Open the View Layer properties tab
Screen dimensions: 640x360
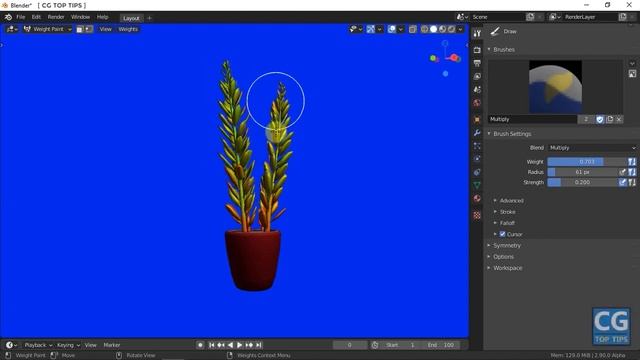pos(477,77)
